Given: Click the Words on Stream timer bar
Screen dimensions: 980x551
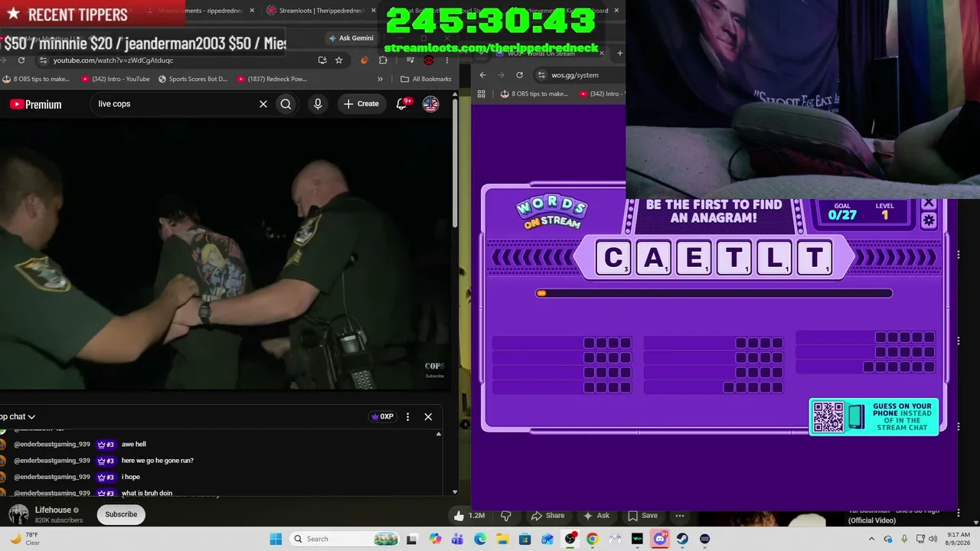Looking at the screenshot, I should (714, 293).
